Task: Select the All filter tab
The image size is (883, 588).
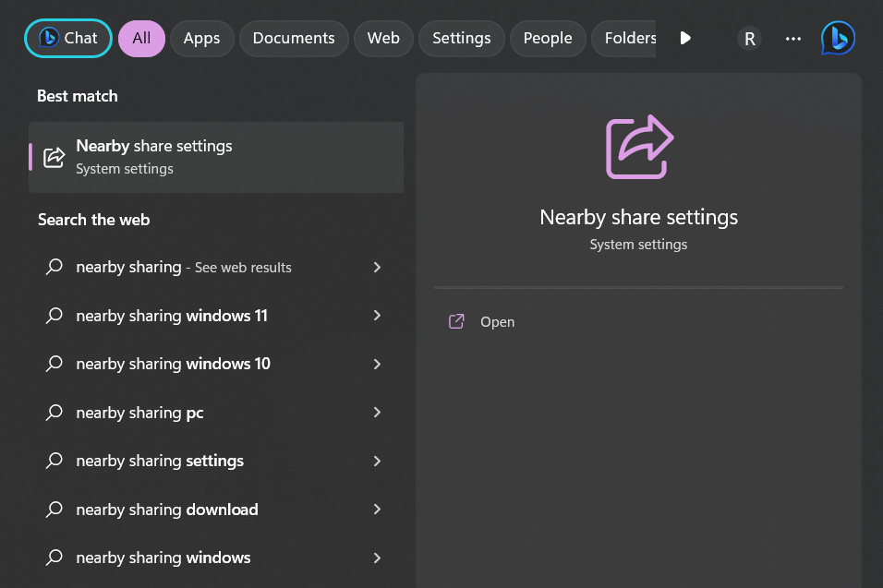Action: pos(141,38)
